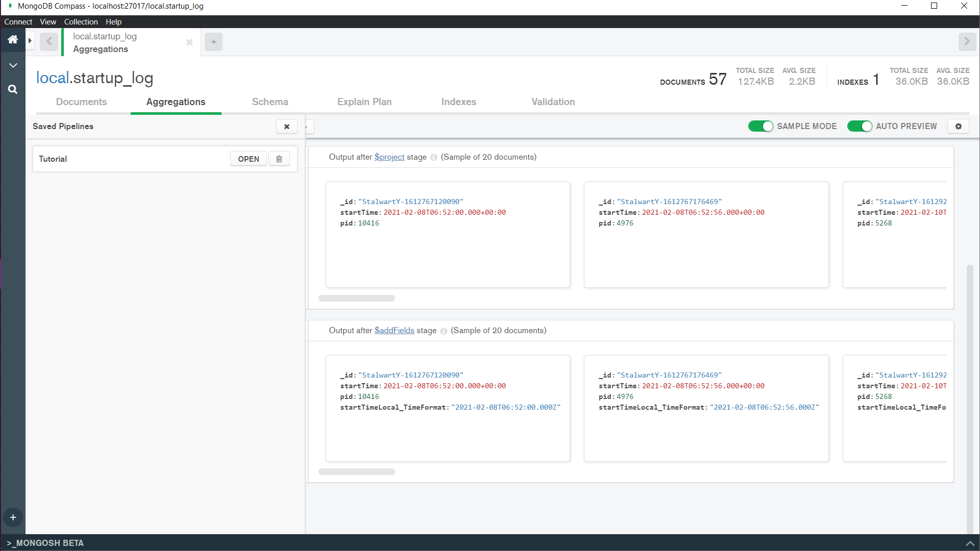
Task: Close the Saved Pipelines panel
Action: [287, 127]
